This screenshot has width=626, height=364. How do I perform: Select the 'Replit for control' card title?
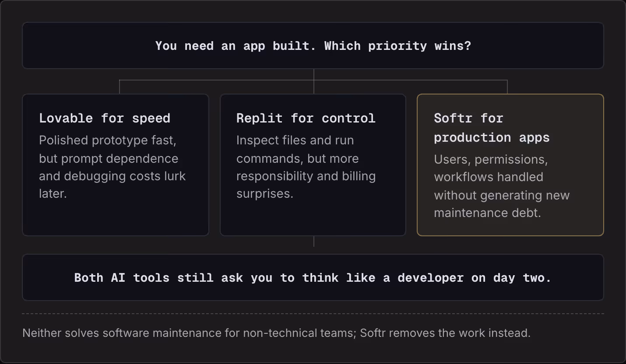tap(306, 118)
